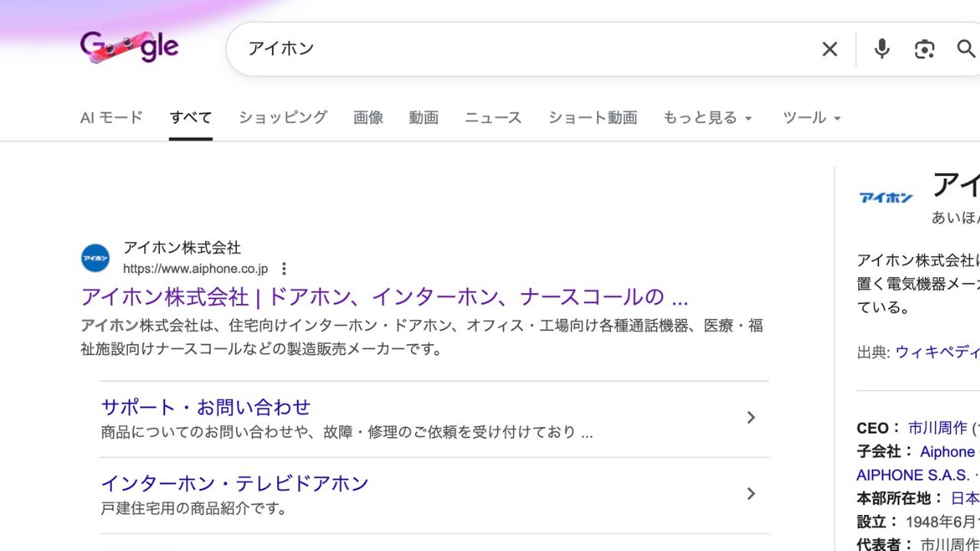This screenshot has width=980, height=551.
Task: Expand the もっと見る dropdown
Action: (x=707, y=118)
